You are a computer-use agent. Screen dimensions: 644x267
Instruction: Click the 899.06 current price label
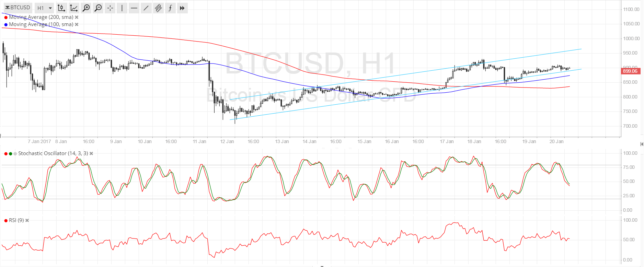630,71
